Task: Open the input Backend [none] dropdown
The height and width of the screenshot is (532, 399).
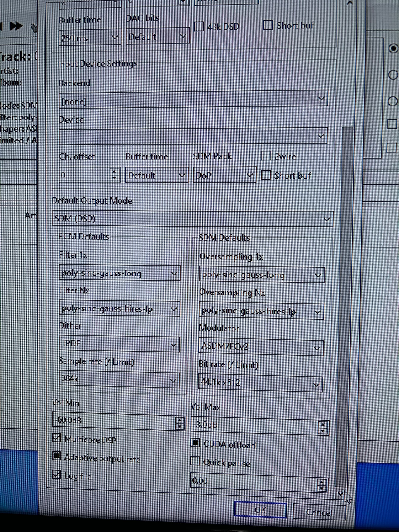Action: pos(193,100)
